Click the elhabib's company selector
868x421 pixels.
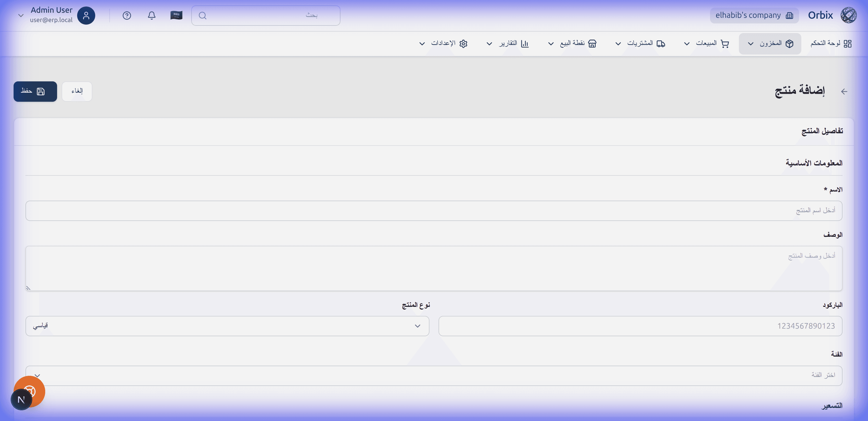(754, 16)
